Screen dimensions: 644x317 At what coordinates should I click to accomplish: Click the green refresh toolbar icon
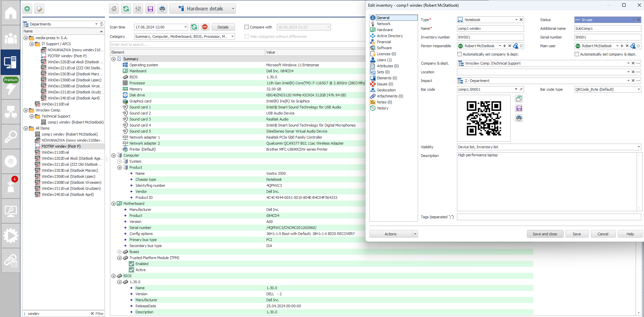[x=126, y=9]
